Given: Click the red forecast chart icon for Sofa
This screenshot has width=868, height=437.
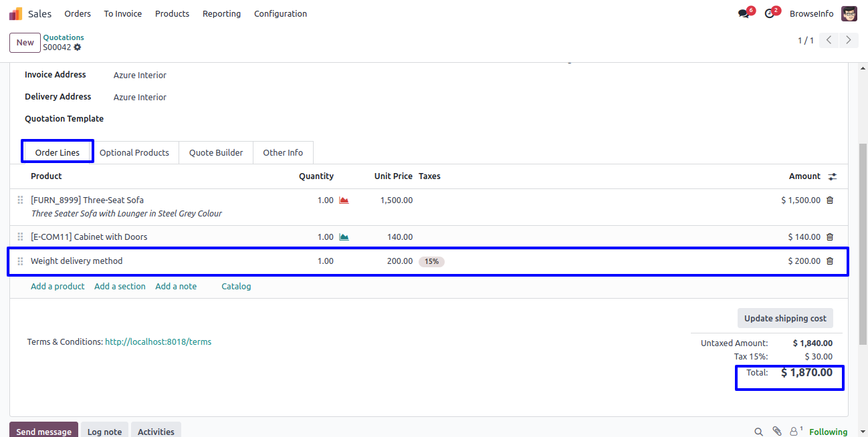Looking at the screenshot, I should [344, 200].
